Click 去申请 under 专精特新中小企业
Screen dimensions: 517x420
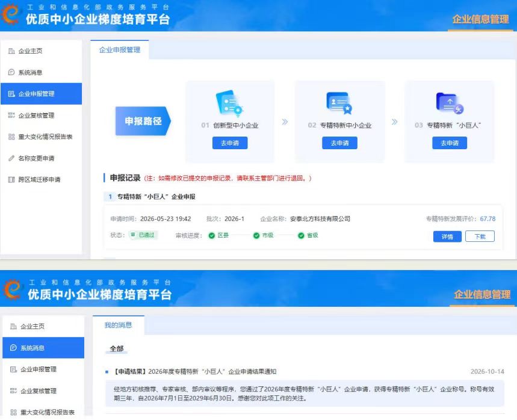point(339,143)
